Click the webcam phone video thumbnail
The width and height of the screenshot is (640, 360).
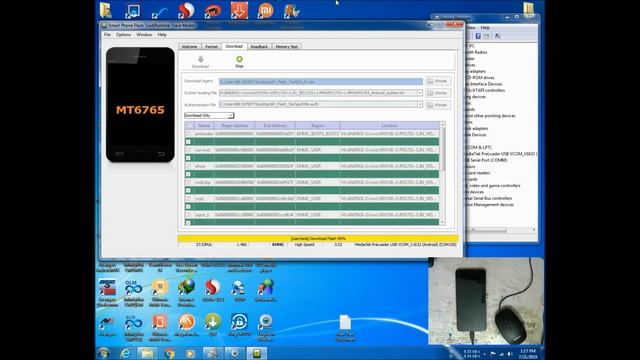click(486, 301)
